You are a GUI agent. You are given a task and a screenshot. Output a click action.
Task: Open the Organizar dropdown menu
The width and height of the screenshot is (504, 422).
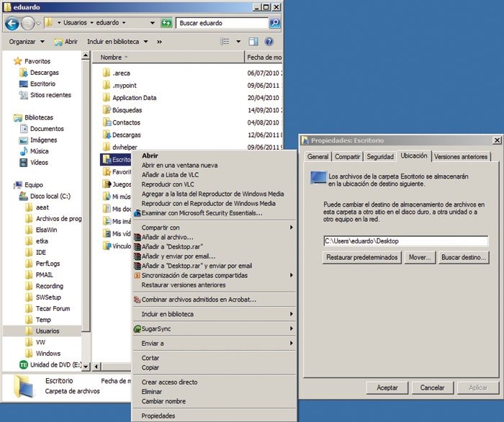[27, 42]
